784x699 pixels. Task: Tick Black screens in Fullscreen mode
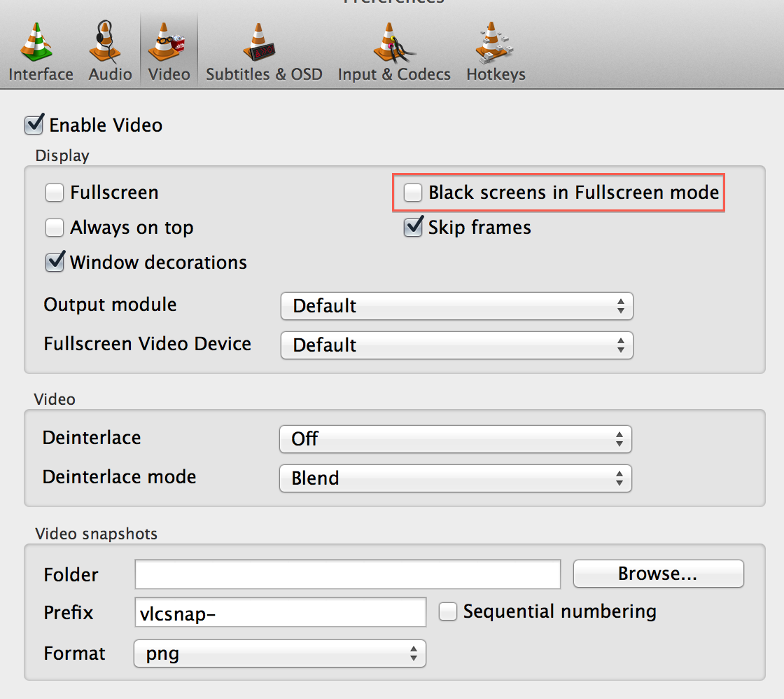pyautogui.click(x=413, y=193)
